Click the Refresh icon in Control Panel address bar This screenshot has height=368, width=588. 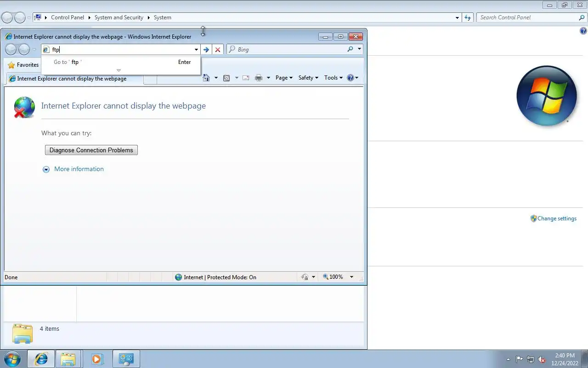[x=468, y=17]
